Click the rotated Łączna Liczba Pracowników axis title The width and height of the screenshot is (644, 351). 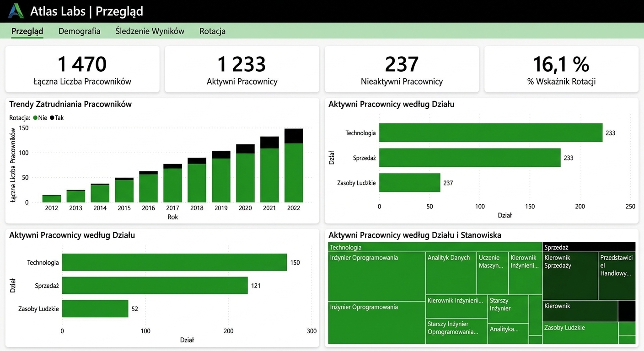[x=12, y=165]
